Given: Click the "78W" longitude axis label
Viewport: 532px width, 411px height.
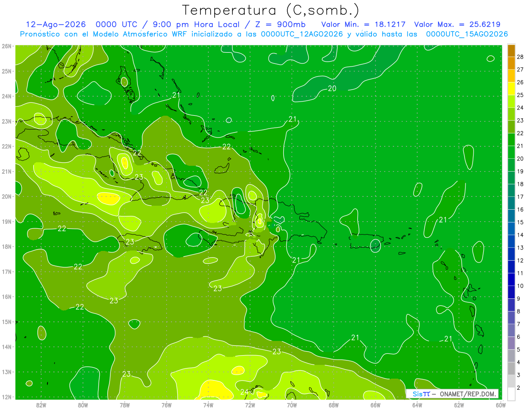Looking at the screenshot, I should [125, 404].
